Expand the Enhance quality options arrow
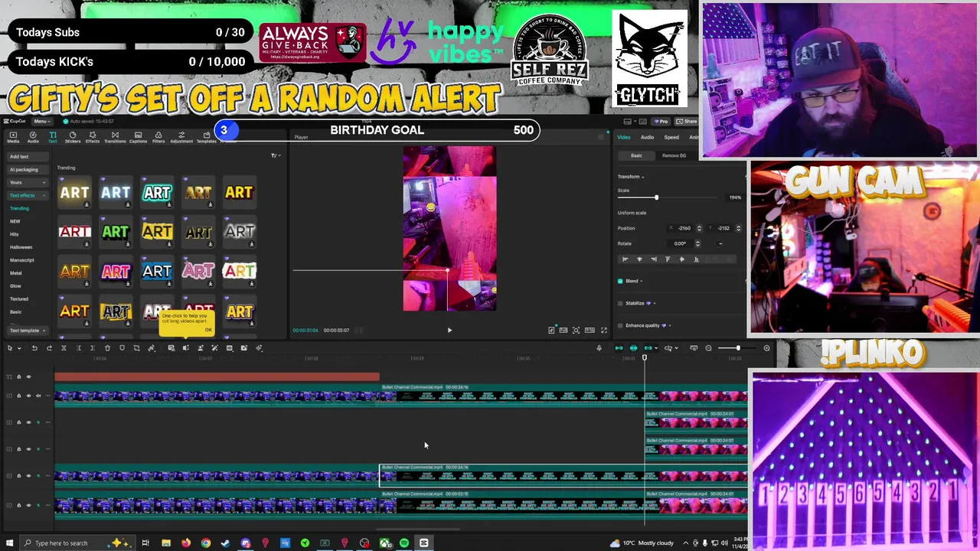This screenshot has width=980, height=551. 670,325
